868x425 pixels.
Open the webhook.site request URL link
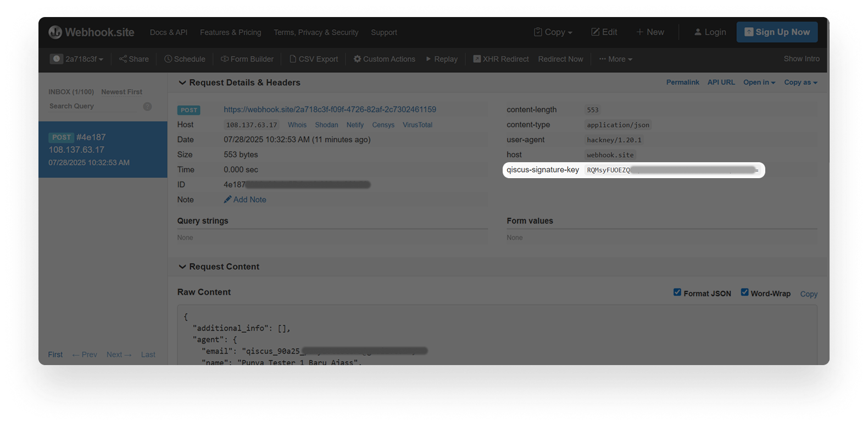(330, 109)
